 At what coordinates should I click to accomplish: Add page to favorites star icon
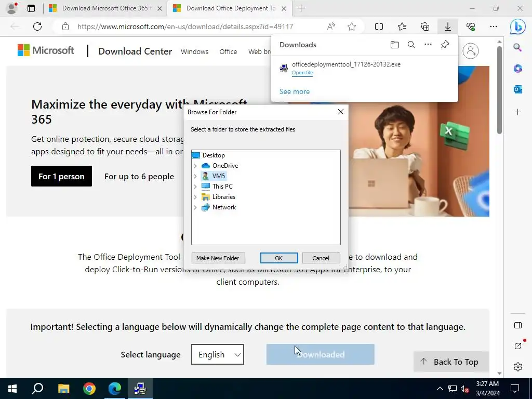pyautogui.click(x=352, y=26)
